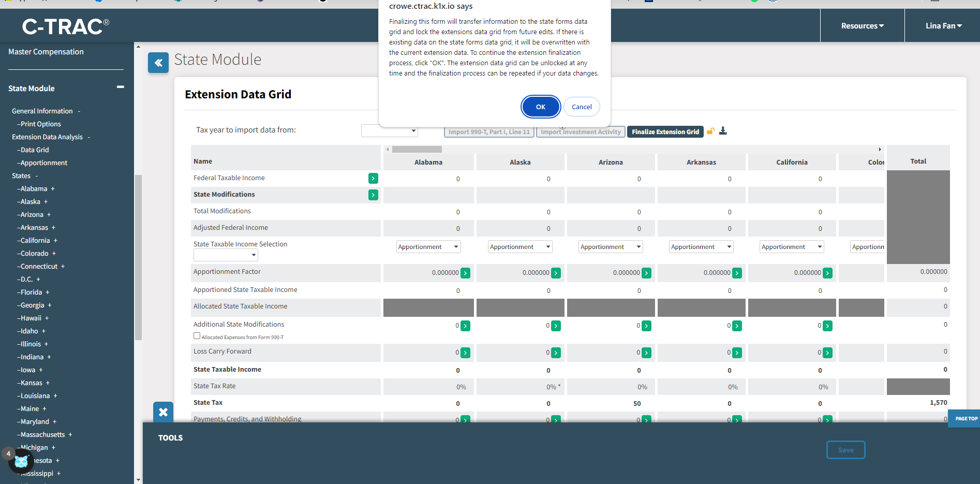Open the tax year import dropdown

tap(389, 131)
